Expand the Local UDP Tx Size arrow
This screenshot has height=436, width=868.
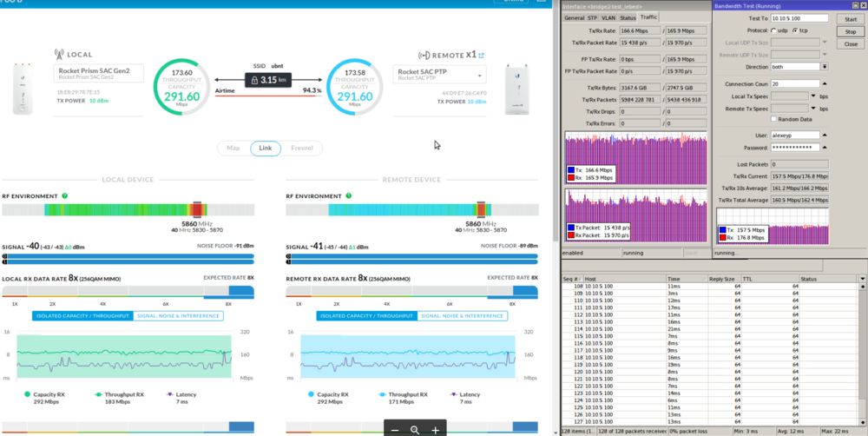(825, 42)
